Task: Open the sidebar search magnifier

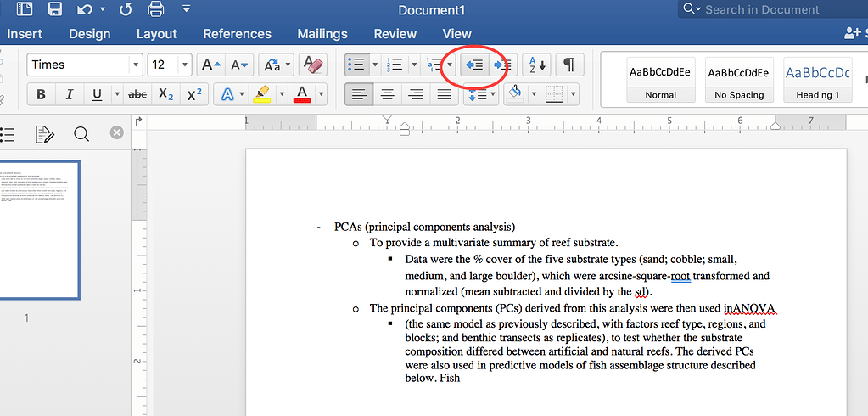Action: [x=81, y=133]
